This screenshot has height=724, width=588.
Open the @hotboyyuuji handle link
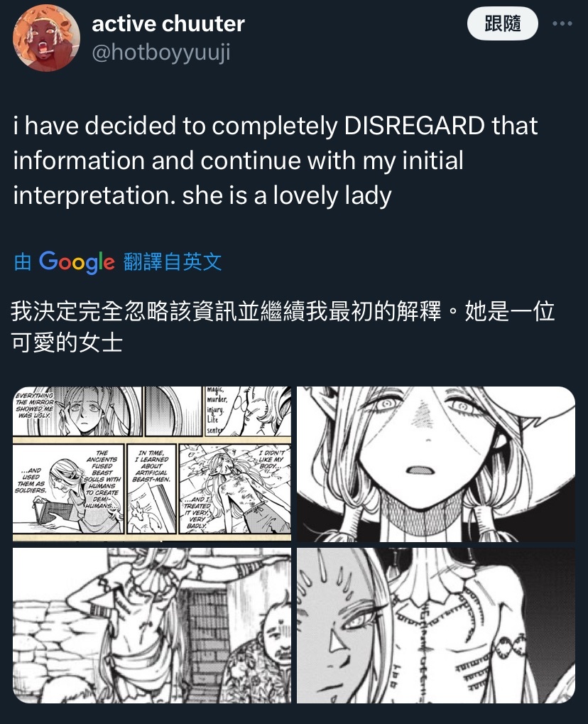[x=161, y=52]
